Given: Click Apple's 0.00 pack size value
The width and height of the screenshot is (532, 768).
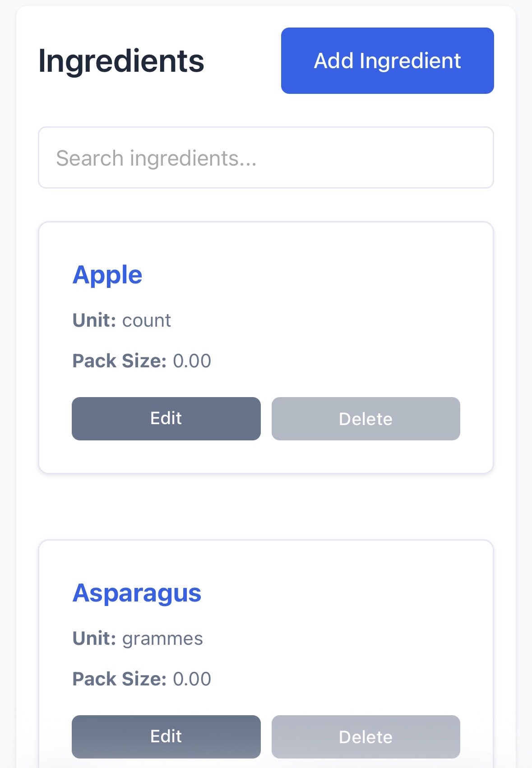Looking at the screenshot, I should click(192, 361).
